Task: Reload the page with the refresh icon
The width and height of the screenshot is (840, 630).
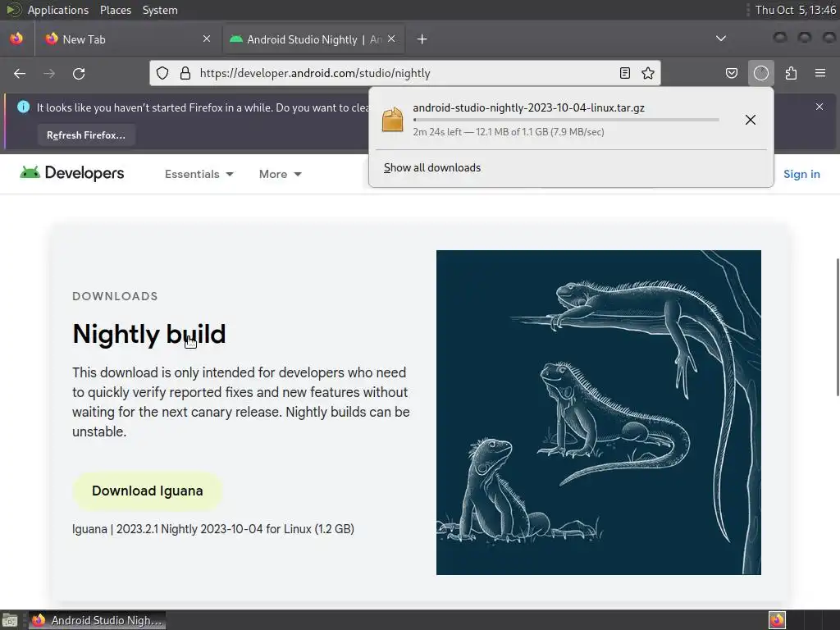Action: click(79, 73)
